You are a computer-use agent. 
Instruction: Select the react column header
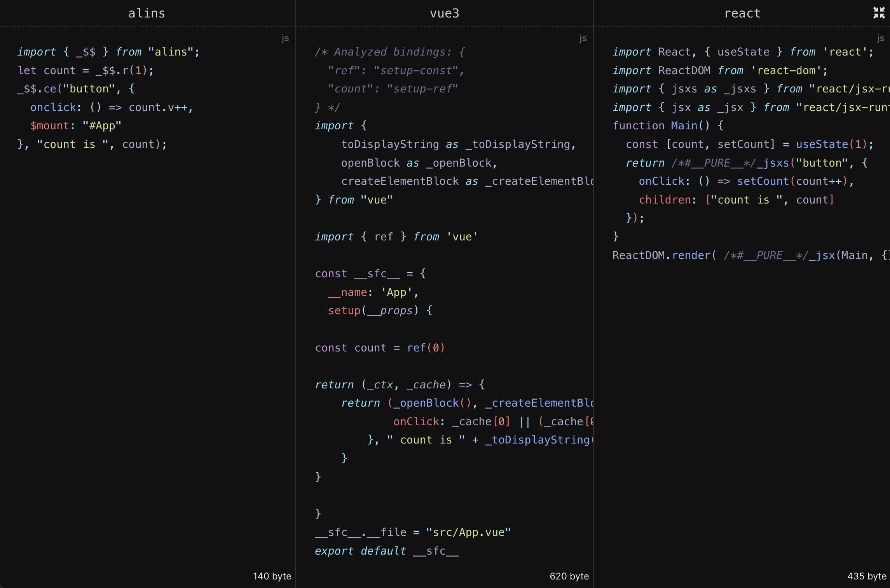tap(742, 13)
